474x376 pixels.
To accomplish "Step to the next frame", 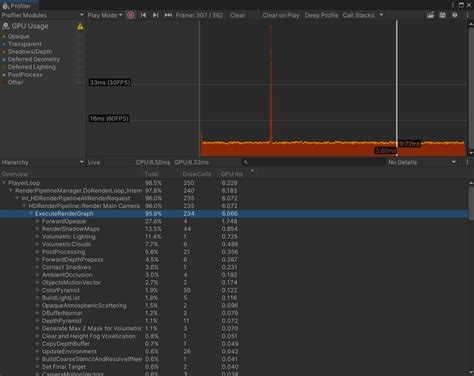I will click(155, 15).
